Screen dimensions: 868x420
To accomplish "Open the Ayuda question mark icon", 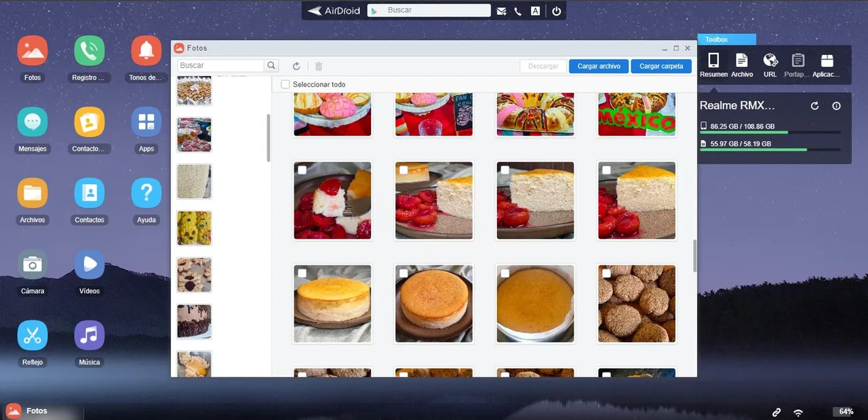I will [x=146, y=193].
